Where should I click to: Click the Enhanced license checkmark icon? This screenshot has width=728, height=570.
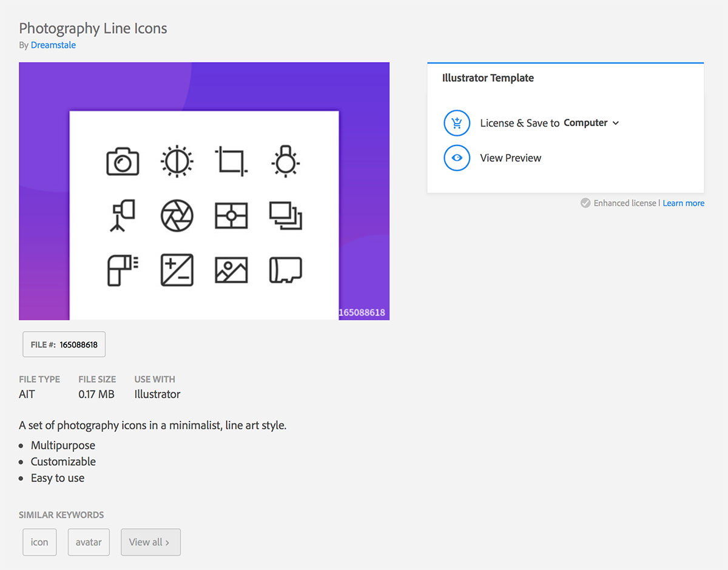tap(585, 203)
